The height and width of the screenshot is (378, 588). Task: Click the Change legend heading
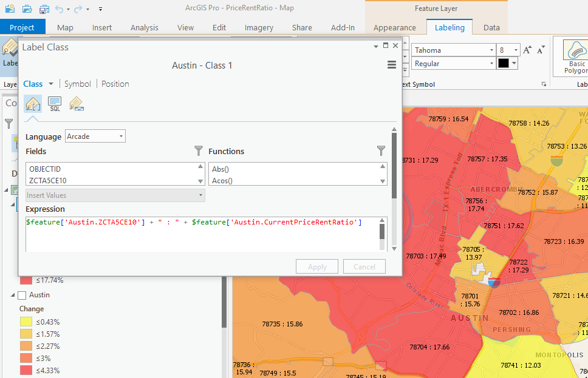32,309
